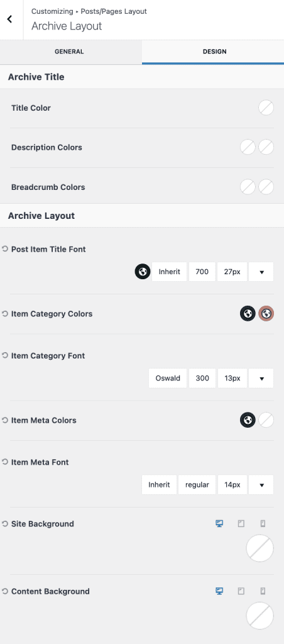Select mobile device icon for Content Background
The width and height of the screenshot is (284, 644).
pos(263,591)
